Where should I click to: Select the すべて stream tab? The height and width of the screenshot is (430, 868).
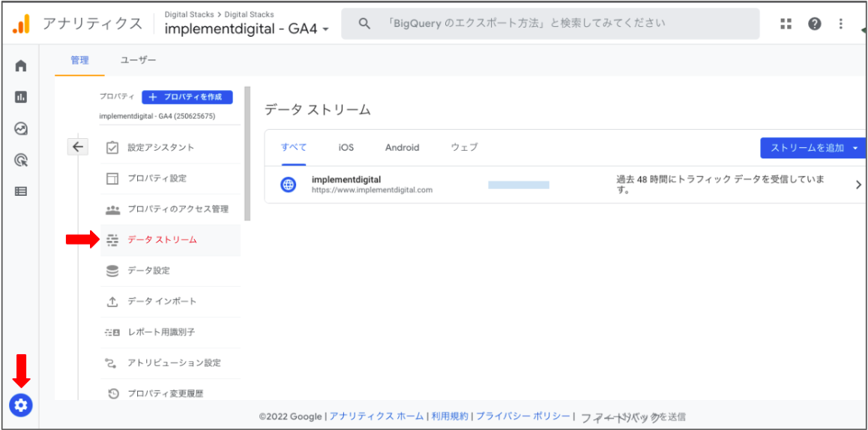point(294,147)
